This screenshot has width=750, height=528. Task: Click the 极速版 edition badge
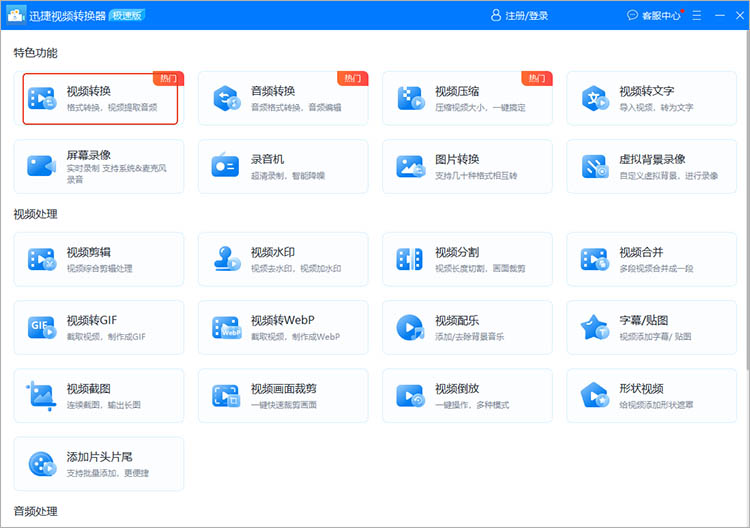[x=127, y=15]
